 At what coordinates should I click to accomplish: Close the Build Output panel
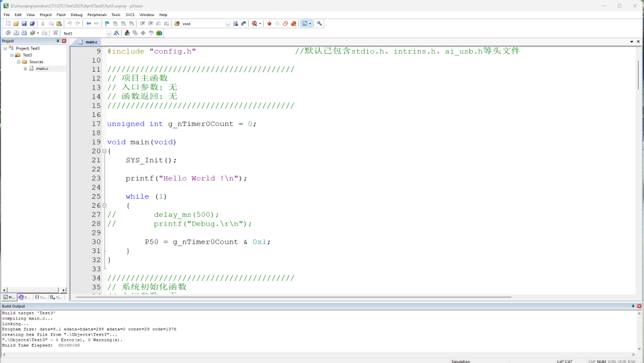coord(639,306)
